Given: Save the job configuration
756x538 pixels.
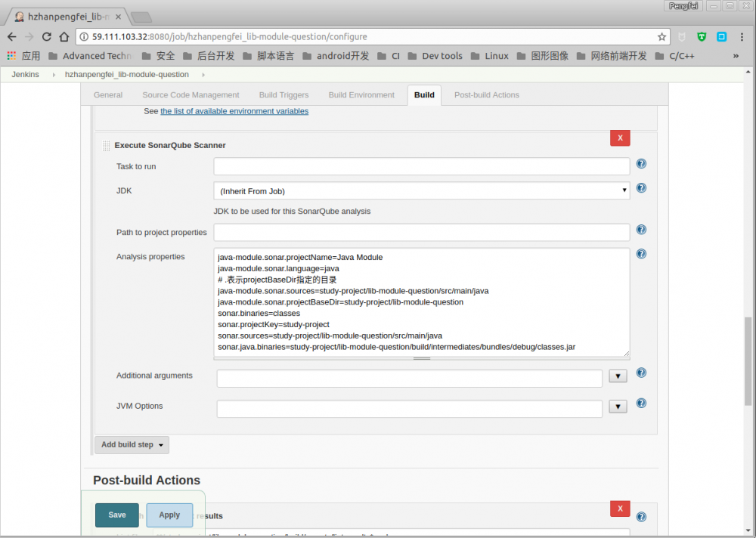Looking at the screenshot, I should coord(116,515).
